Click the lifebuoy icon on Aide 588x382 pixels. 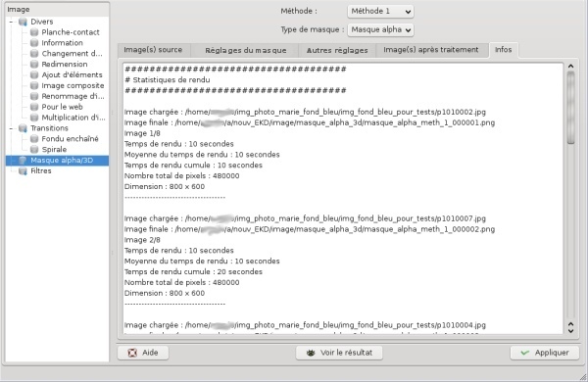tap(132, 353)
